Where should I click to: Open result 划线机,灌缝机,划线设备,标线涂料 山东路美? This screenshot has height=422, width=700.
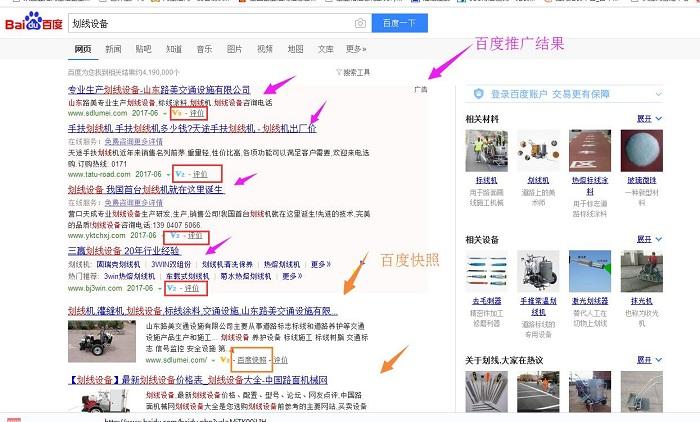point(203,311)
